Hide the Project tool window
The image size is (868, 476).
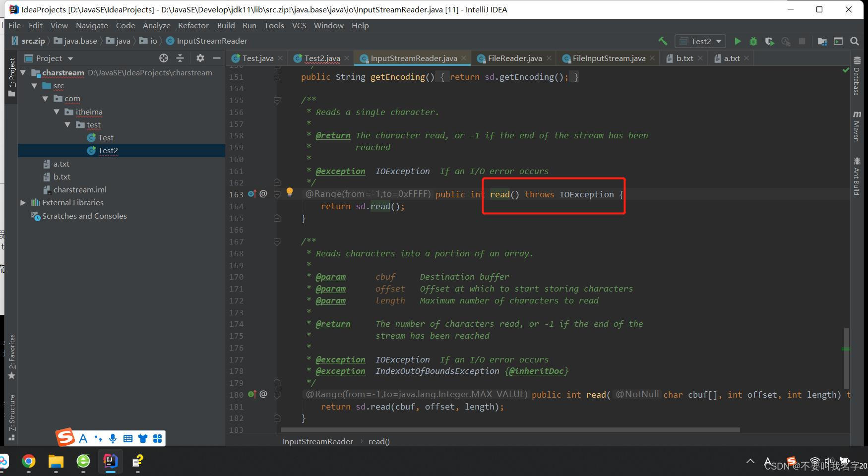pyautogui.click(x=217, y=58)
